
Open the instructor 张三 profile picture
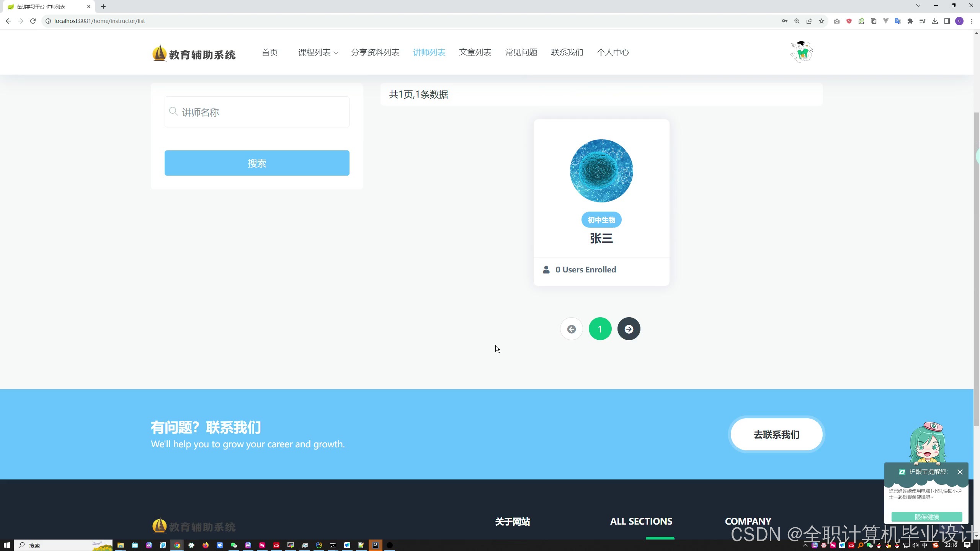point(601,171)
